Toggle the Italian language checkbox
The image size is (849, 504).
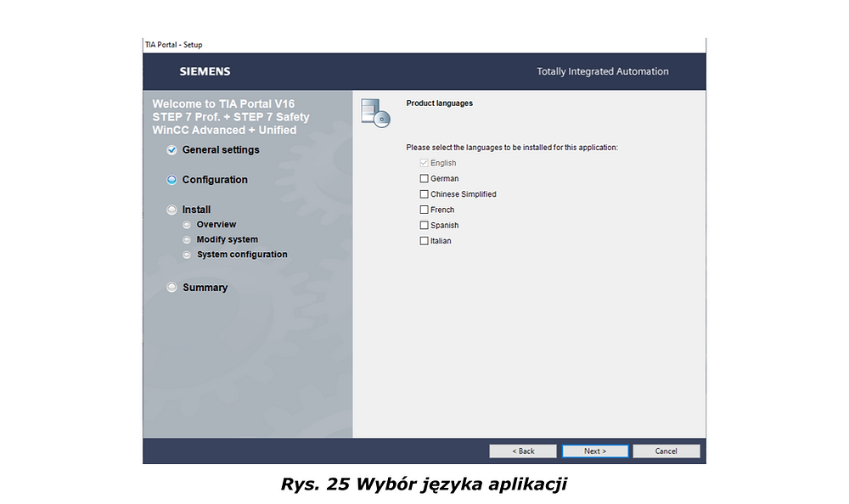[x=424, y=241]
